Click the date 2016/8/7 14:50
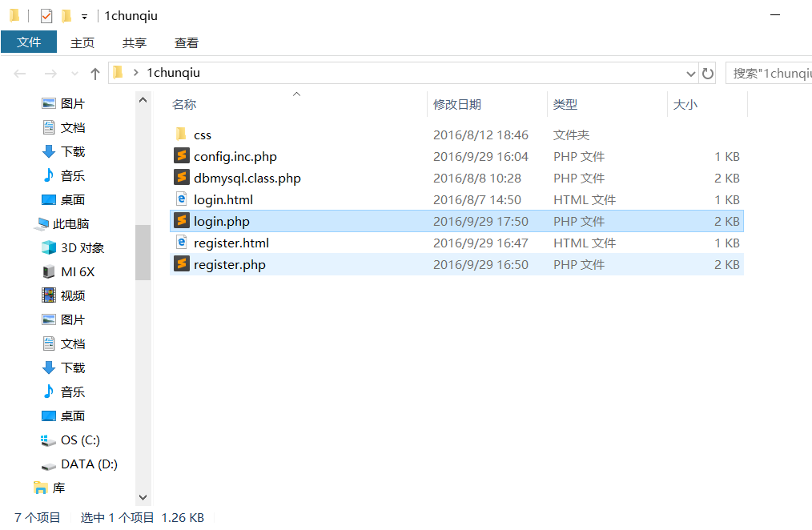The image size is (812, 530). (477, 200)
